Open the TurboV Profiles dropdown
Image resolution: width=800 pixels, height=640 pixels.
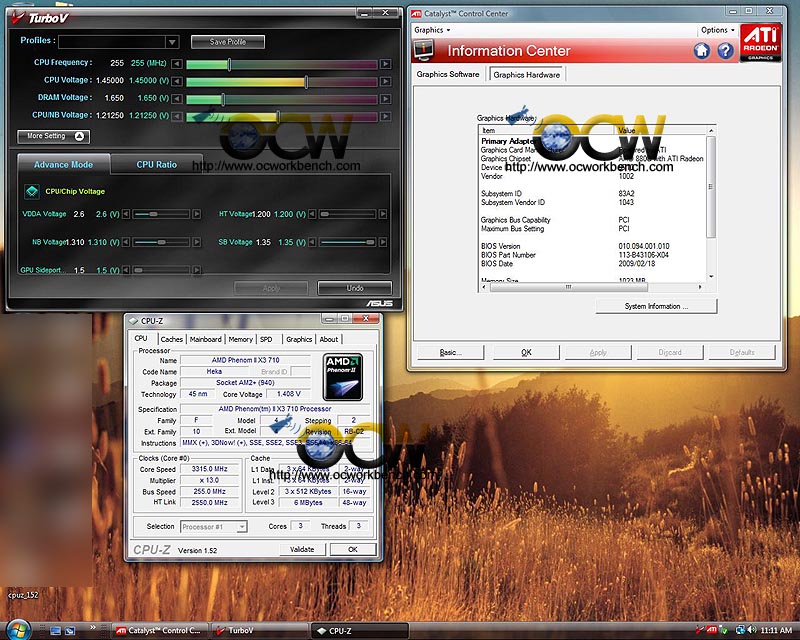pos(172,42)
